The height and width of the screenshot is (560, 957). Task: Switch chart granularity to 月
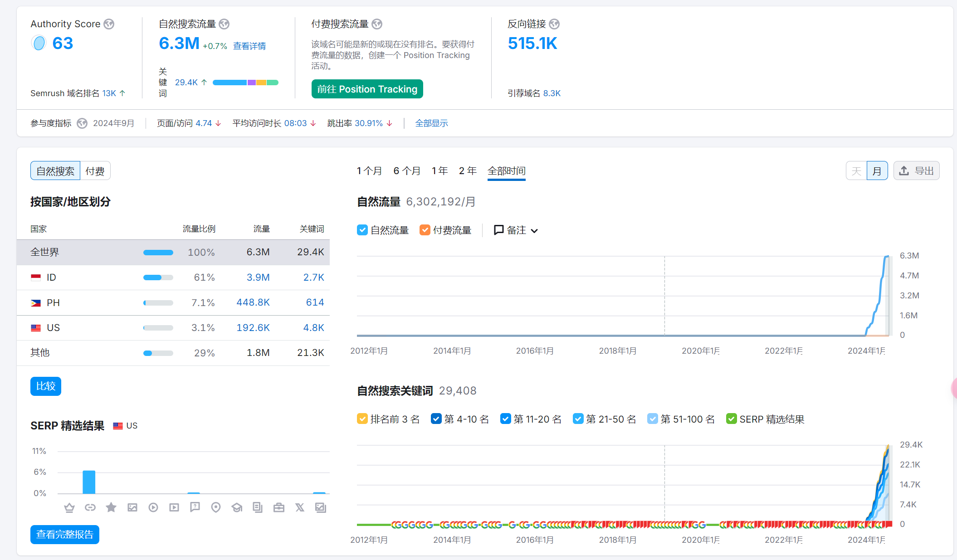pyautogui.click(x=877, y=171)
